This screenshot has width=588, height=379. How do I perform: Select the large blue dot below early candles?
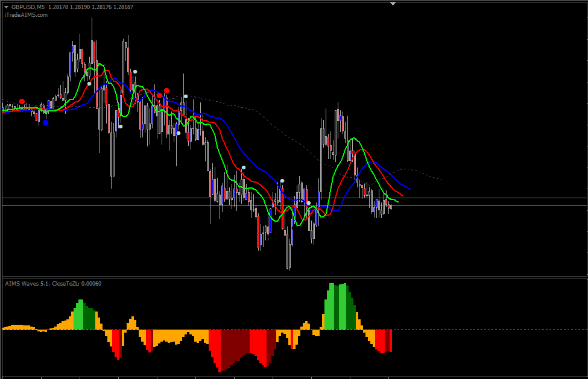pyautogui.click(x=45, y=122)
